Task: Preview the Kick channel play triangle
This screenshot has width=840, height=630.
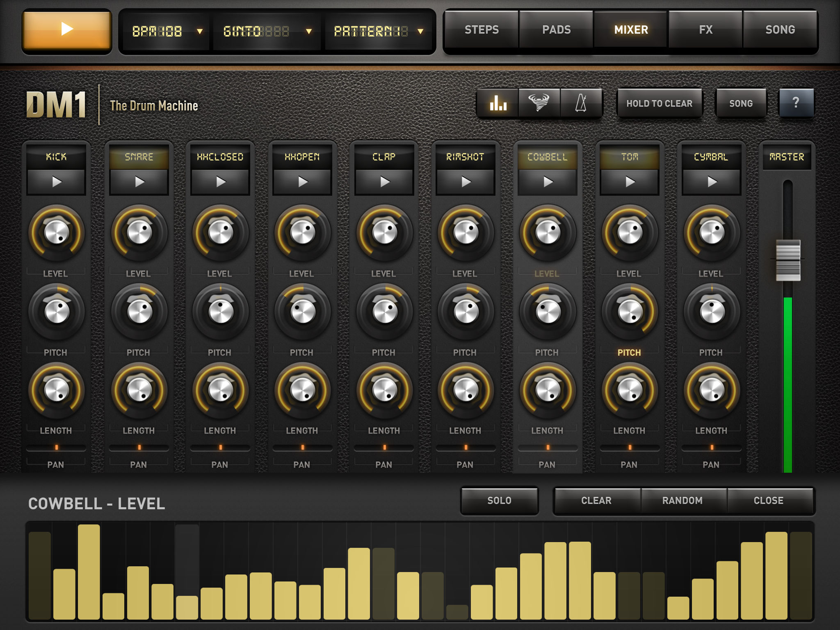Action: [x=56, y=182]
